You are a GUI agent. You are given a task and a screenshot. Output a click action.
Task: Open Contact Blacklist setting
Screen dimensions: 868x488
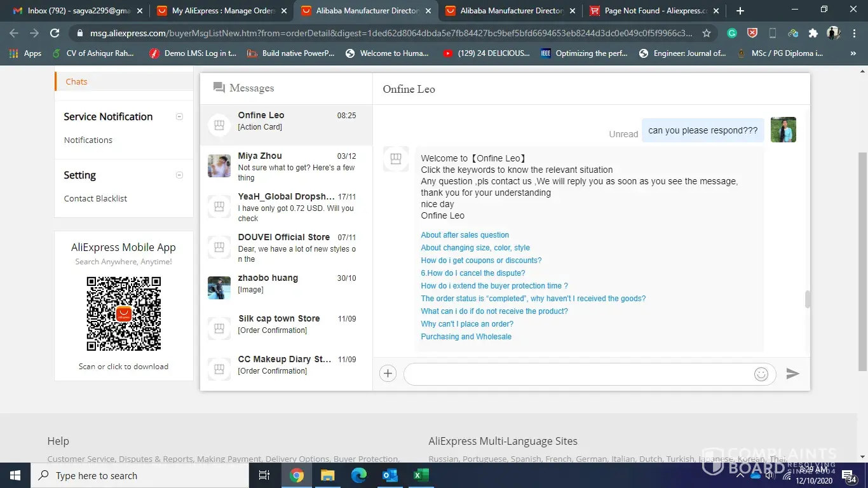pos(95,198)
